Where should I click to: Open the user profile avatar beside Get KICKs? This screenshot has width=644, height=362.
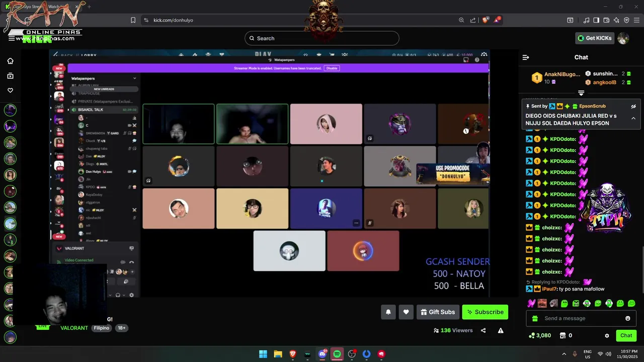point(623,38)
